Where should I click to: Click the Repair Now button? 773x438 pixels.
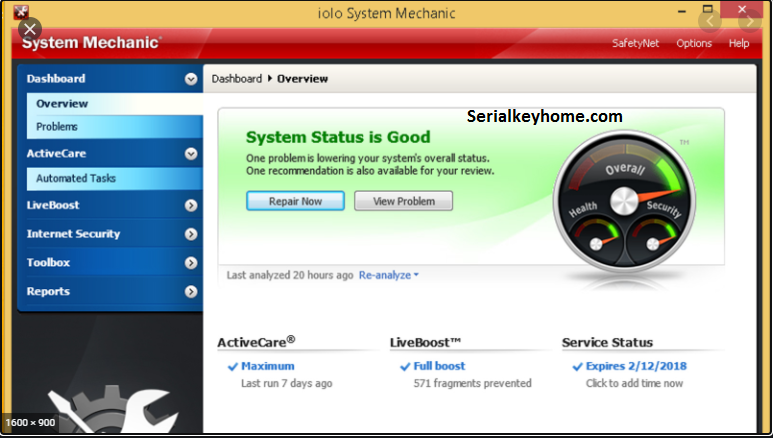[x=295, y=201]
